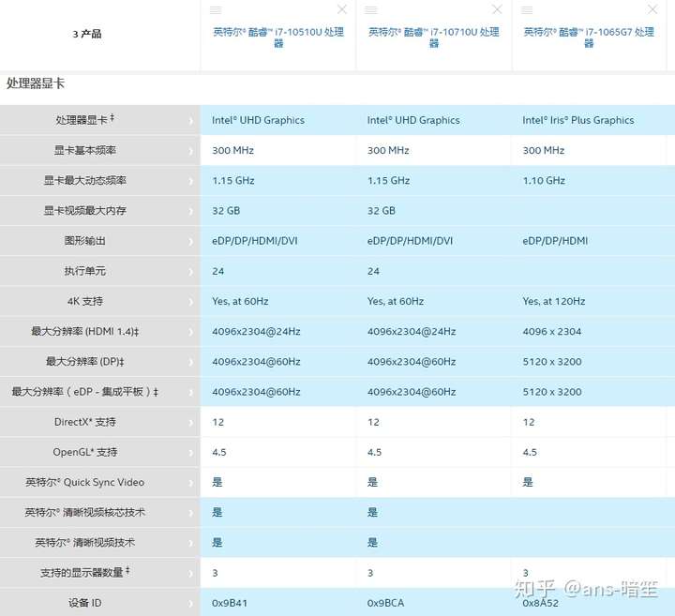Expand the 图形输出 row chevron

[190, 242]
